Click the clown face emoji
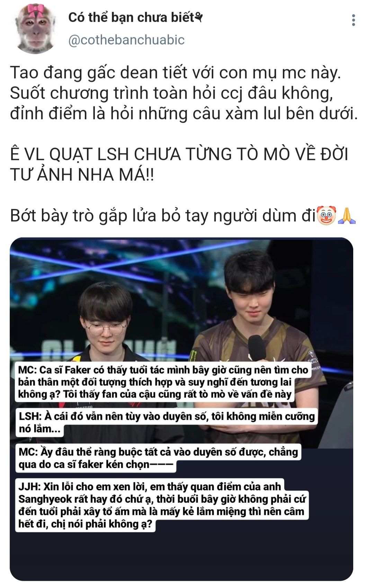374x588 pixels. click(326, 216)
